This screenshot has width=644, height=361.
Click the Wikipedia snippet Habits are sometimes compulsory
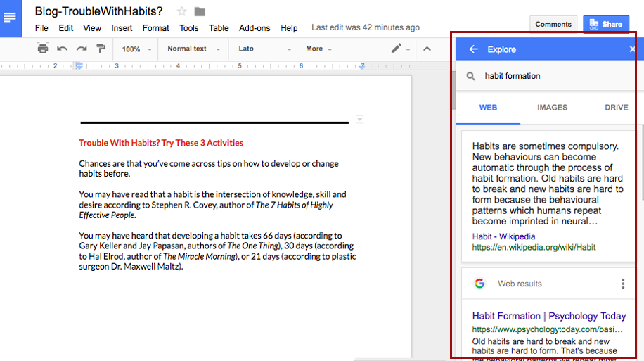pyautogui.click(x=548, y=184)
